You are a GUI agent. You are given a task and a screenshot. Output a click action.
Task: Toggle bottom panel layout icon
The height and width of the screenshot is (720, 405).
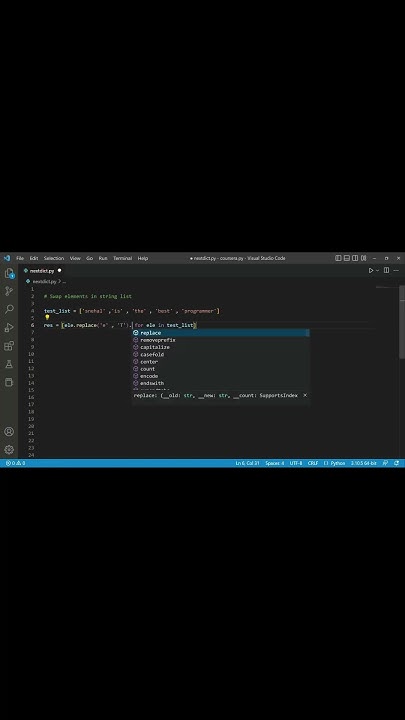tap(347, 258)
